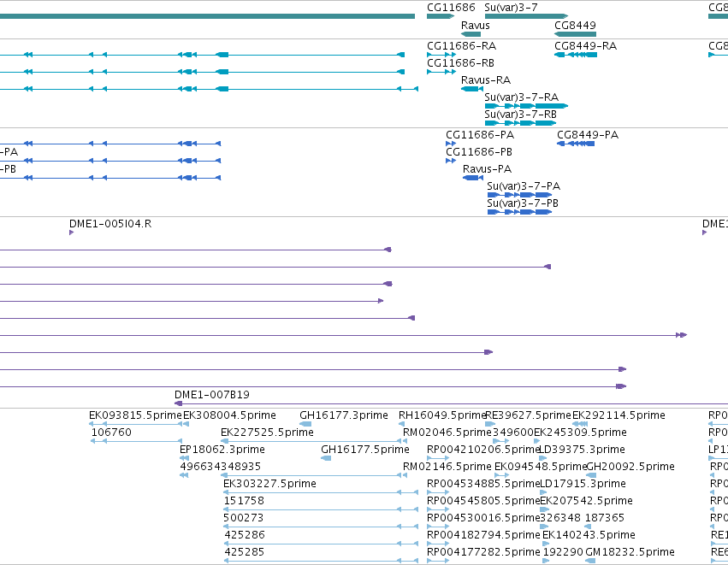Select transcript CG11686-RA label
Viewport: 728px width, 565px height.
pos(461,46)
